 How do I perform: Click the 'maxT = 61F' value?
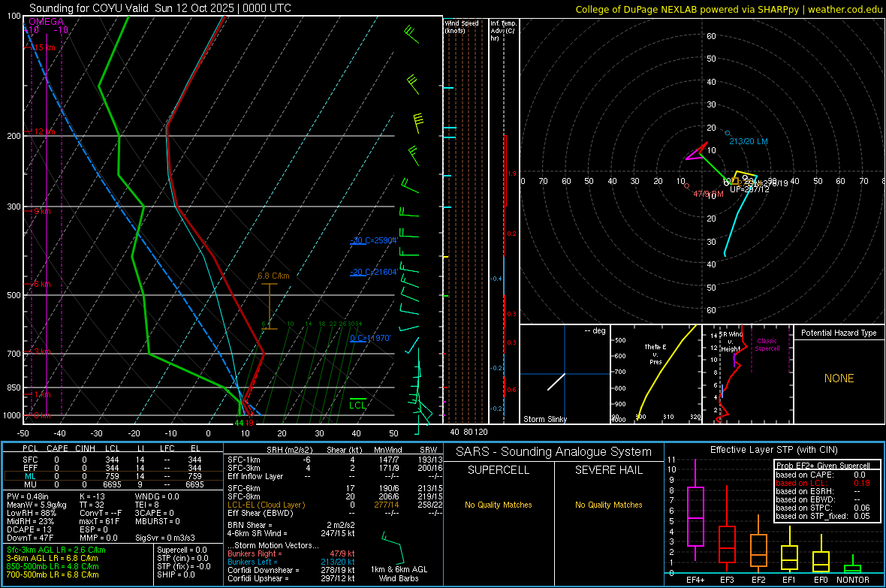click(99, 521)
